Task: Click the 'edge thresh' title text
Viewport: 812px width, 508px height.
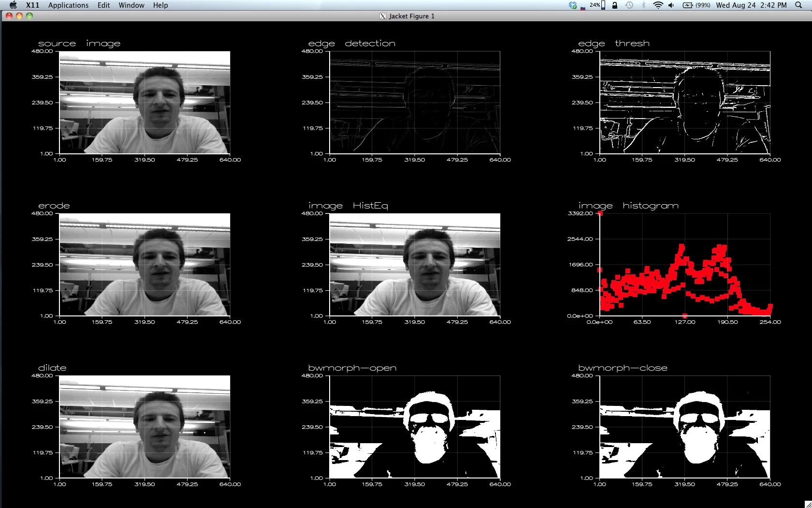Action: click(614, 44)
